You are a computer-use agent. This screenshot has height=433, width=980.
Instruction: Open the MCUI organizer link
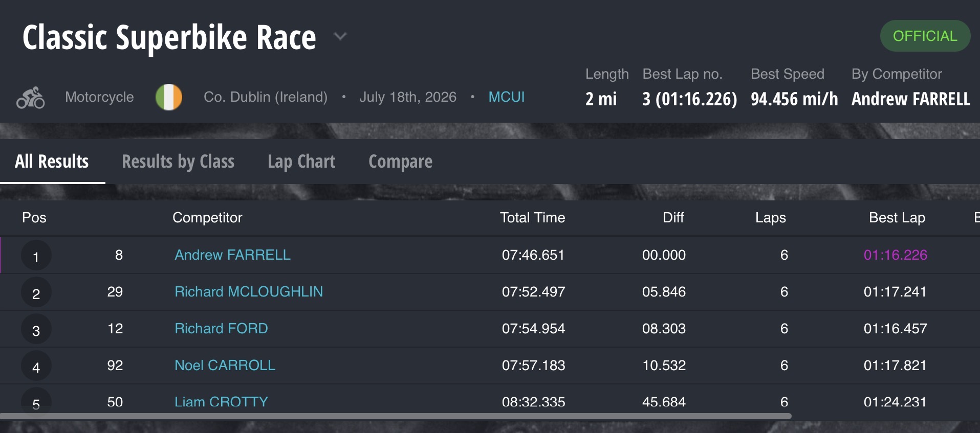[x=507, y=97]
